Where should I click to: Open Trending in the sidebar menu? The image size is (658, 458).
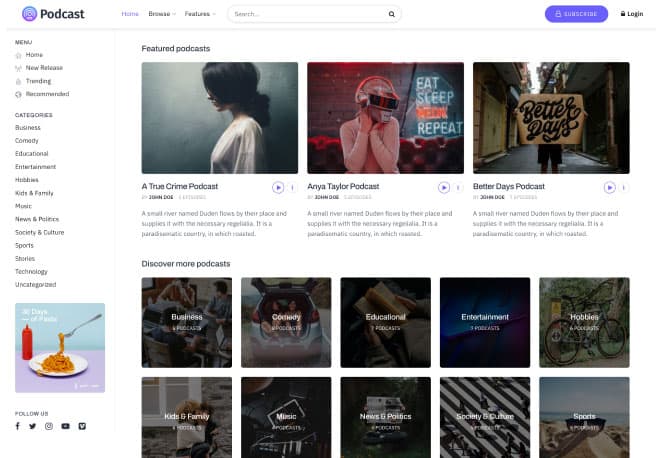pos(38,81)
